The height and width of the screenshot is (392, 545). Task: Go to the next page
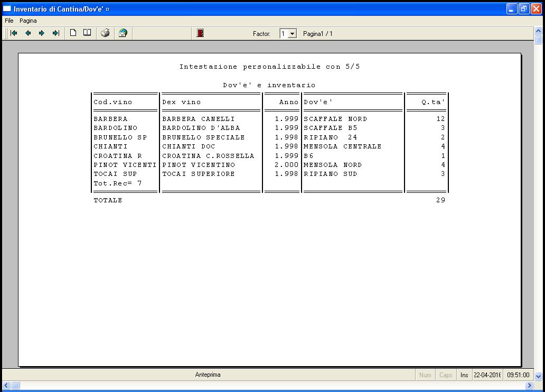point(42,33)
